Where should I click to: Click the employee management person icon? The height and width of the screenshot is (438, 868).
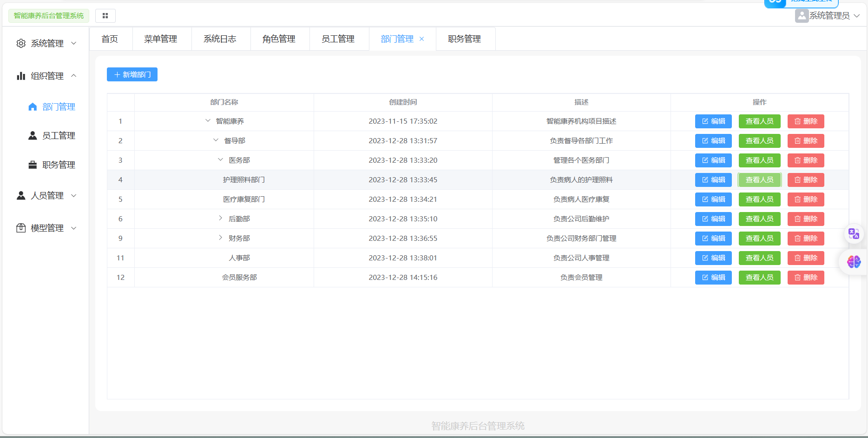click(x=33, y=136)
